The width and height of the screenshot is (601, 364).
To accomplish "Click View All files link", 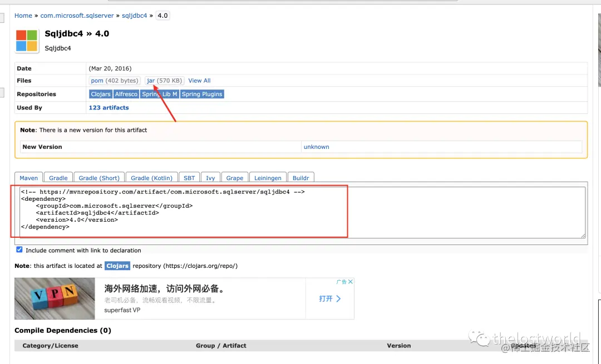I will coord(199,81).
